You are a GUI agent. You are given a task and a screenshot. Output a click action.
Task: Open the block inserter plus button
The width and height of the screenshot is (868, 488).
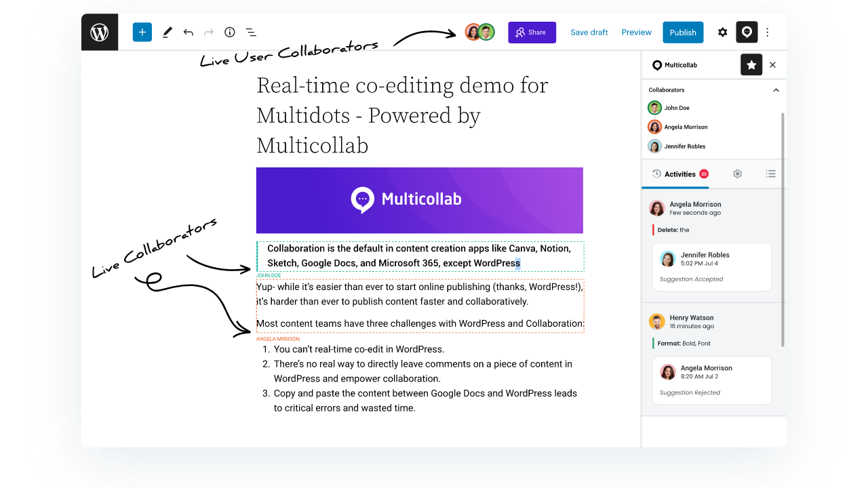coord(142,32)
